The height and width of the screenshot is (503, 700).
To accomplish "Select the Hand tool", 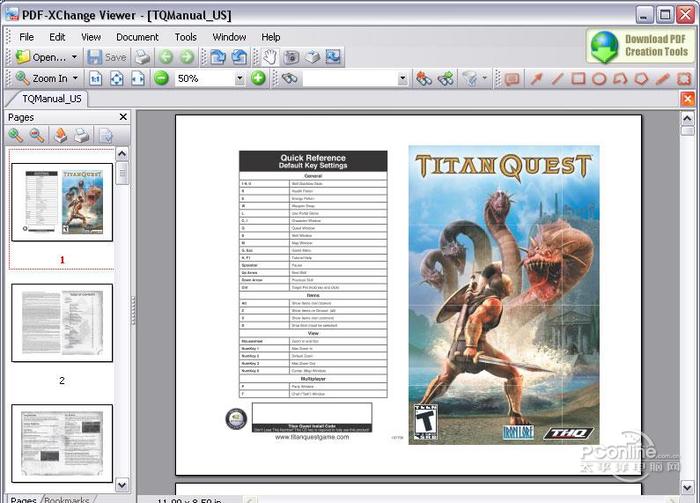I will click(270, 57).
